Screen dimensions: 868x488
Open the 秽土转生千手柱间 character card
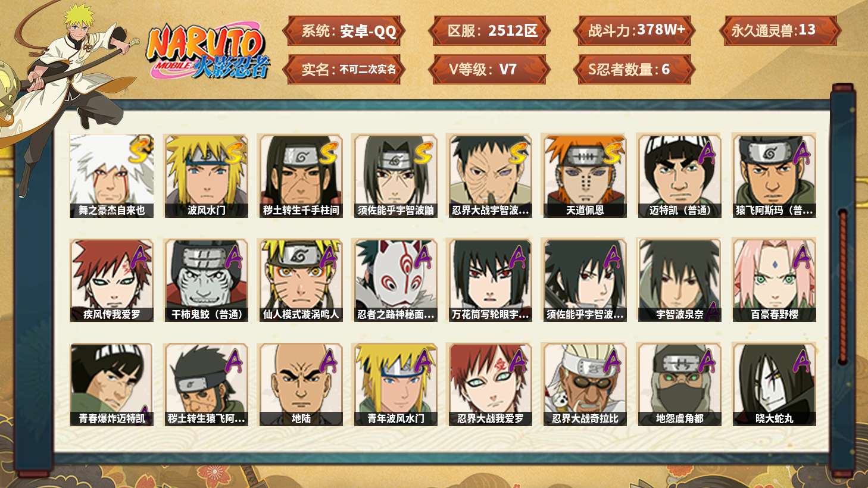point(301,176)
